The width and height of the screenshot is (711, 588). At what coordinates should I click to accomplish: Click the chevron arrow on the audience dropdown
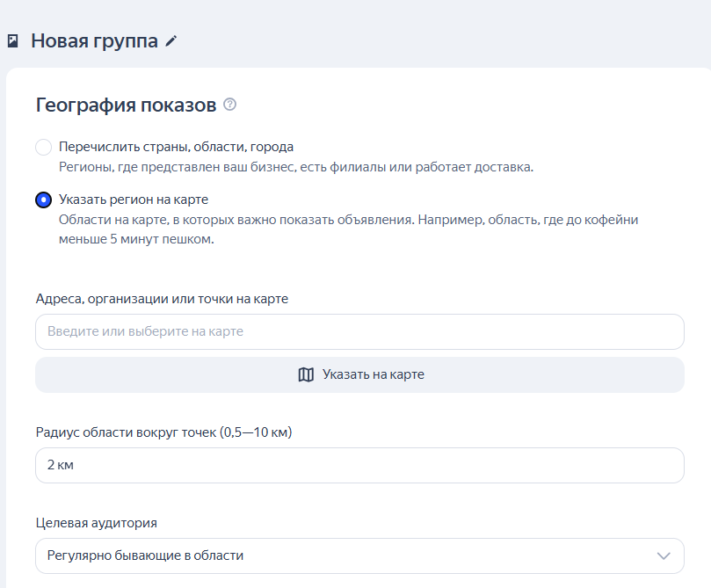(x=664, y=555)
